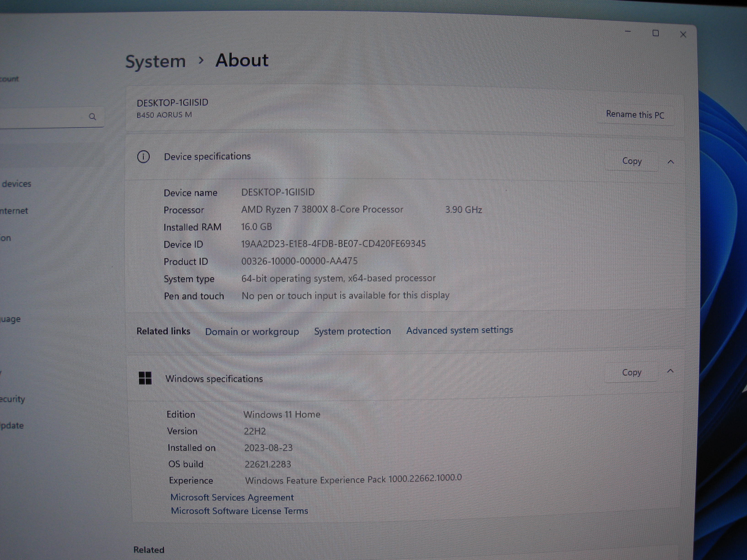747x560 pixels.
Task: Open Microsoft Software License Terms link
Action: coord(239,511)
